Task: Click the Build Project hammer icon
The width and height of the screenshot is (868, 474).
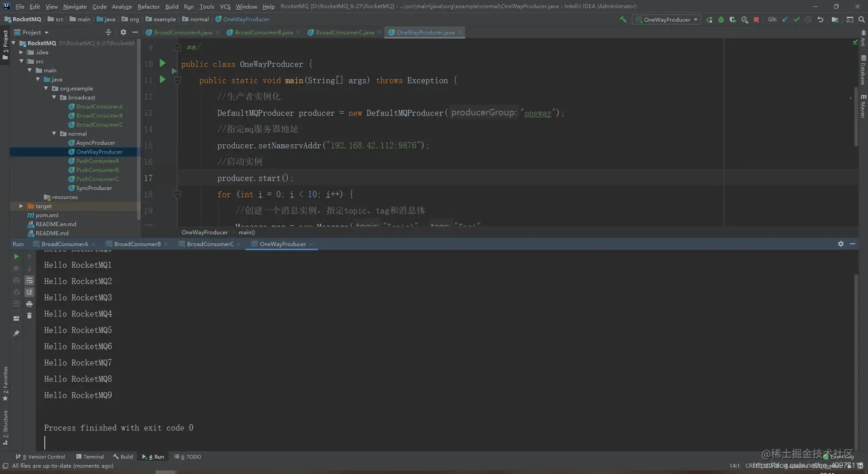Action: click(623, 20)
